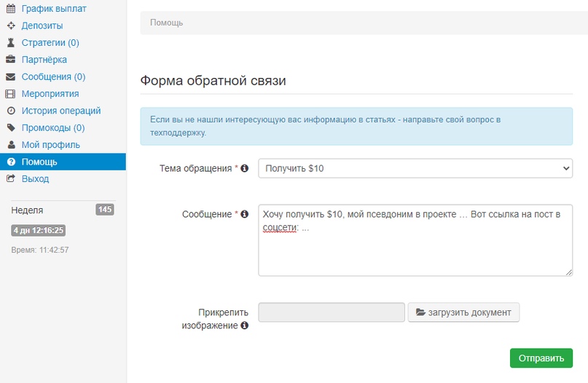Click the calendar icon beside График выплат
588x383 pixels.
pos(10,9)
